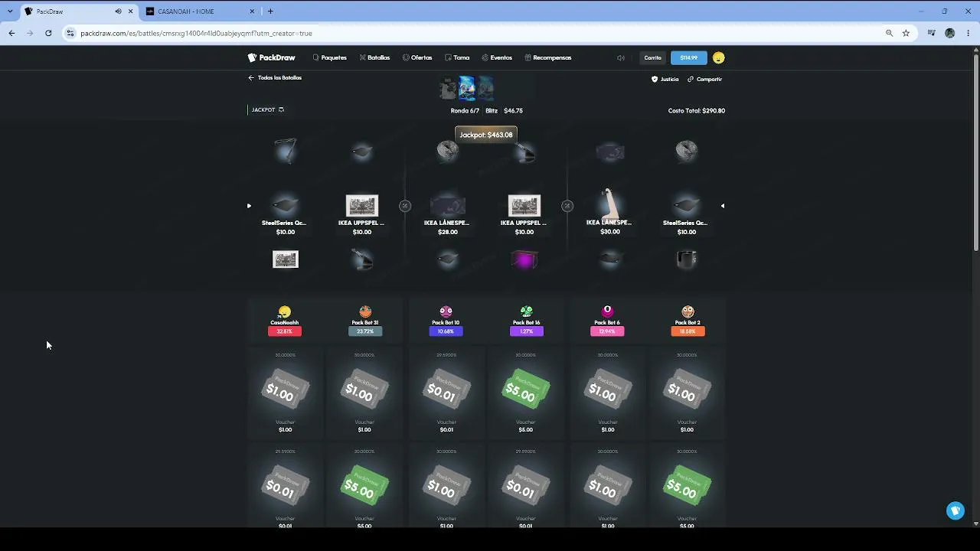Open the Batallas menu
The image size is (980, 551).
point(375,57)
